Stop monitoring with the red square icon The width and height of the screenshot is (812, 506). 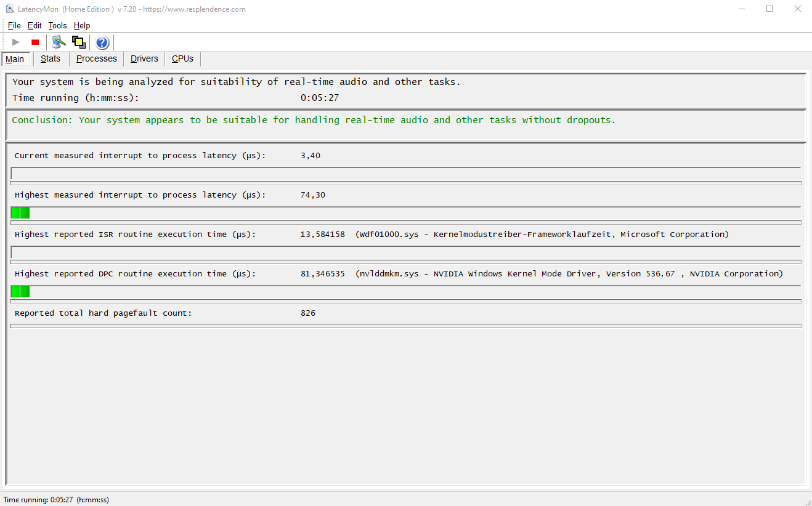click(35, 42)
